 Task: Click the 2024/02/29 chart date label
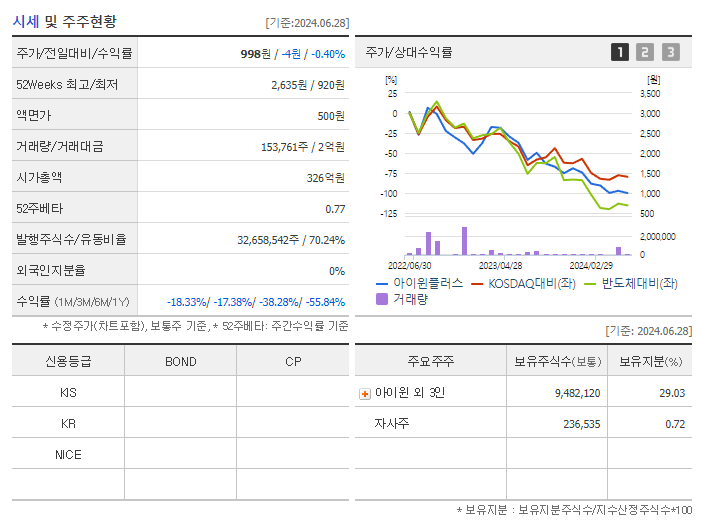point(591,265)
